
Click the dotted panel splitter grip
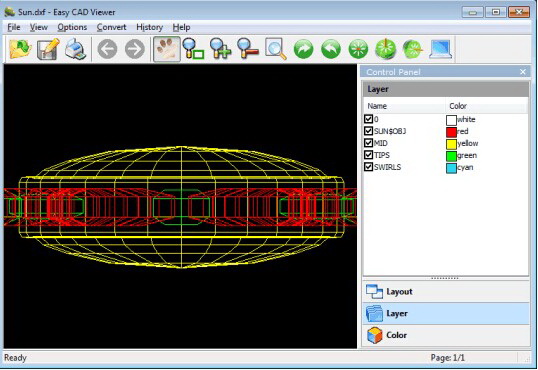pyautogui.click(x=445, y=278)
